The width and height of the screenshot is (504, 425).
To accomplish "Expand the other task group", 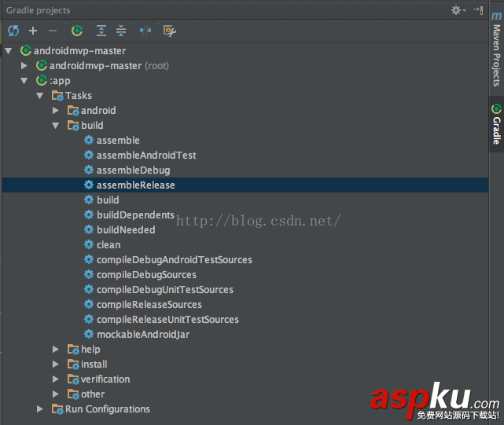I will click(x=56, y=394).
